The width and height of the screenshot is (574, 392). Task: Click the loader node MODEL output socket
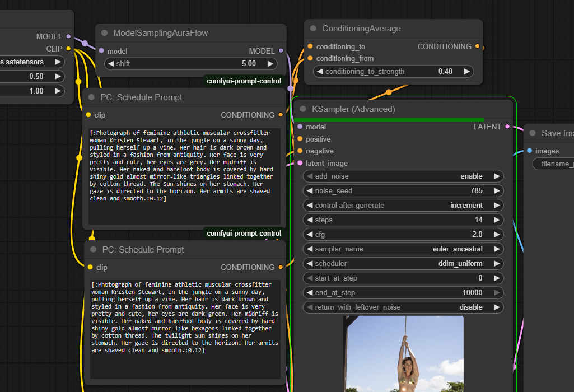[x=68, y=36]
